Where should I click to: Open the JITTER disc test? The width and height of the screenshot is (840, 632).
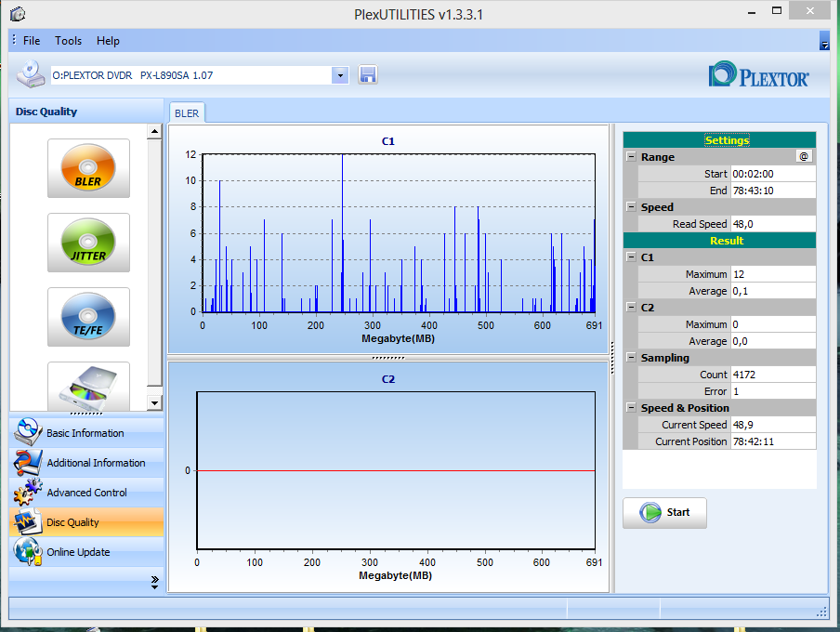(x=88, y=243)
